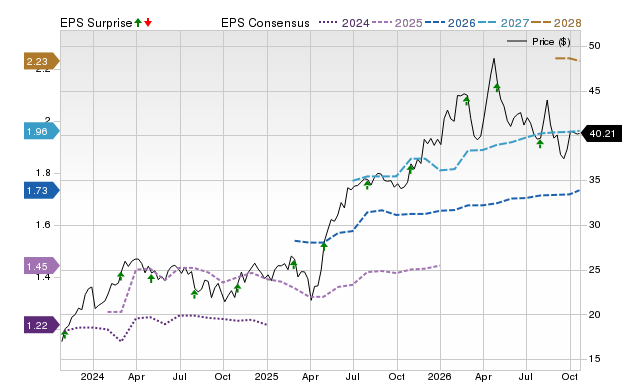Click the 25 label on the price axis
The height and width of the screenshot is (382, 640).
[x=594, y=270]
